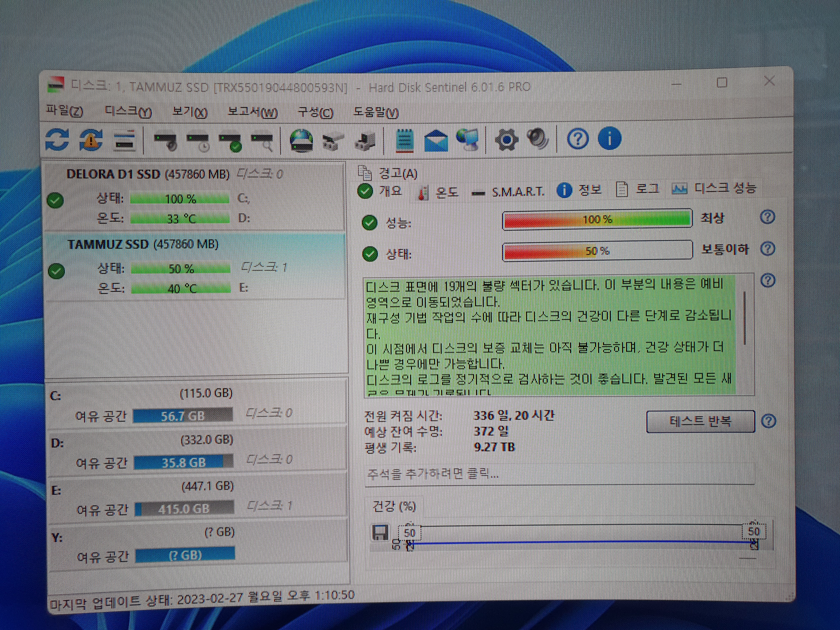This screenshot has width=840, height=630.
Task: Switch to the 로그 tab
Action: (x=637, y=189)
